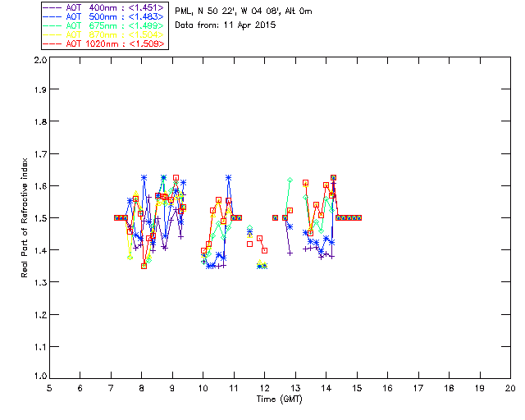Click the y-axis tick label 1.6

[40, 186]
